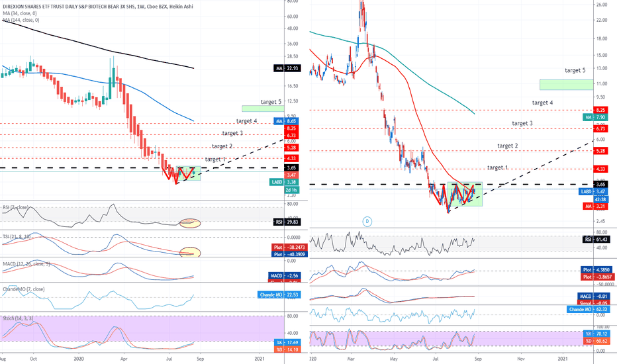
Task: Select the target 2 text in right chart
Action: tap(508, 146)
